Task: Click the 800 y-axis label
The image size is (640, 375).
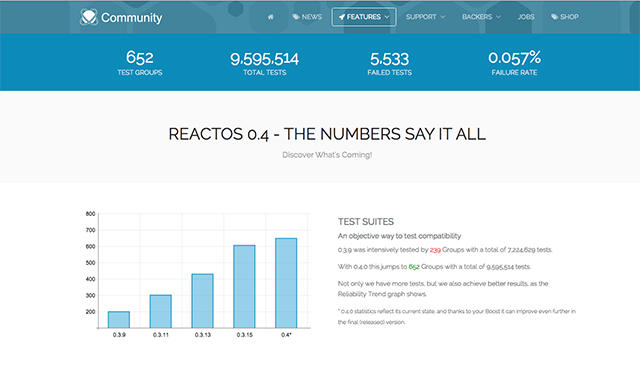Action: tap(90, 214)
